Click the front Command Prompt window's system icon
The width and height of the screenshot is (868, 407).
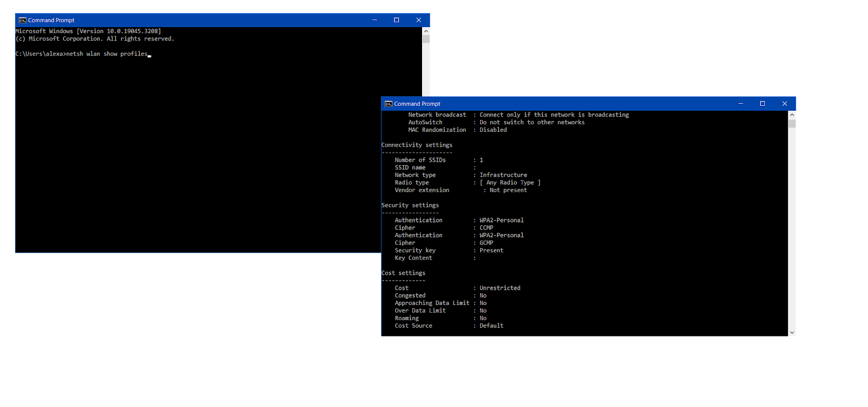[x=388, y=104]
